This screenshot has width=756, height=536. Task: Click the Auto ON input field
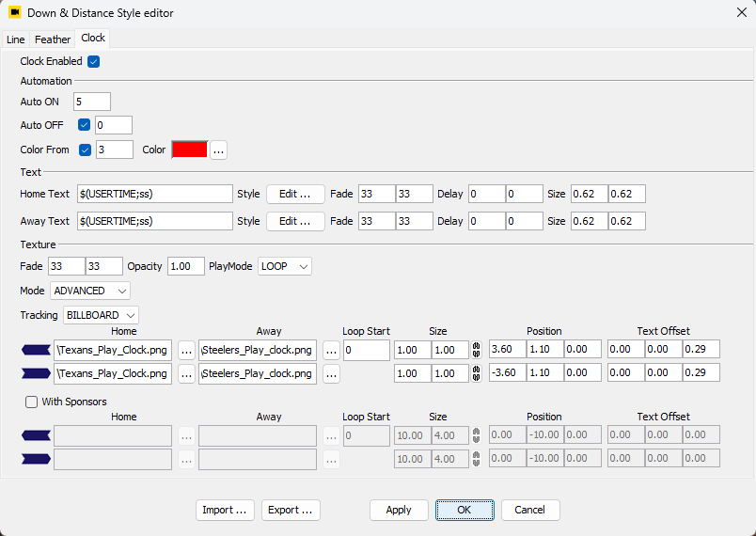point(92,102)
